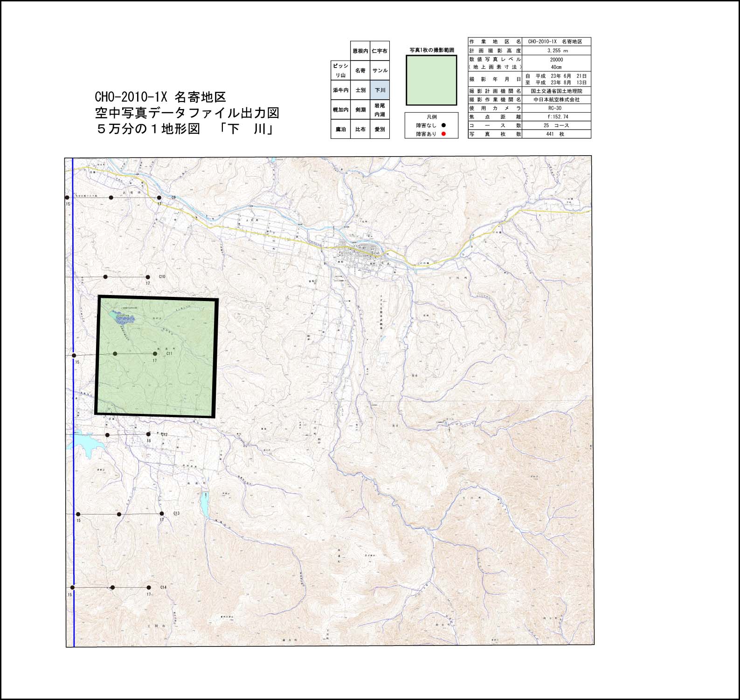Click the green photo coverage sample square

pyautogui.click(x=431, y=80)
